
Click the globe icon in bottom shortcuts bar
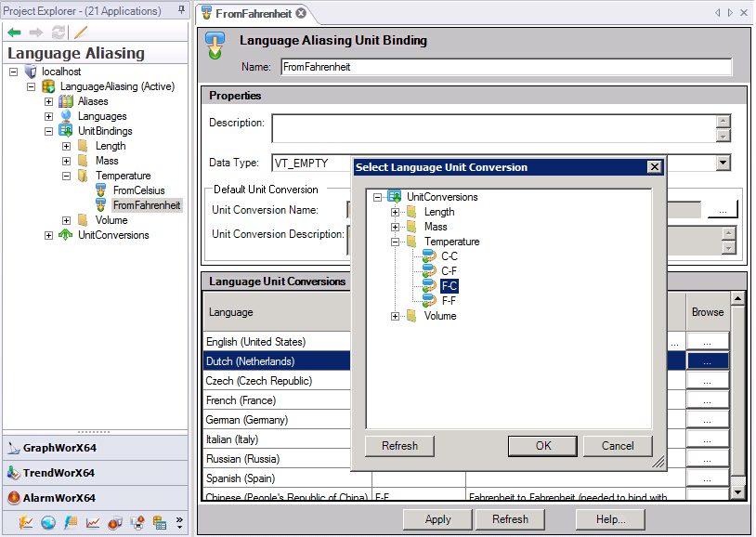coord(48,521)
